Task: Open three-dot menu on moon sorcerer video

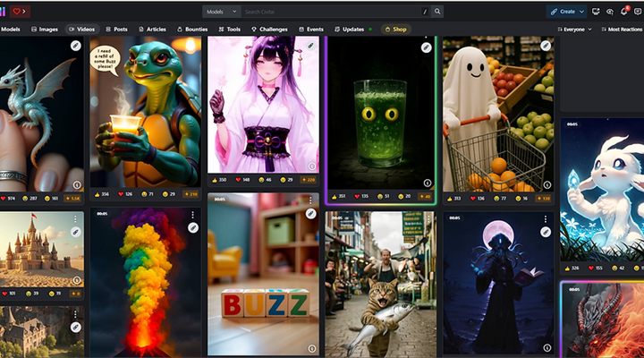Action: [x=545, y=219]
